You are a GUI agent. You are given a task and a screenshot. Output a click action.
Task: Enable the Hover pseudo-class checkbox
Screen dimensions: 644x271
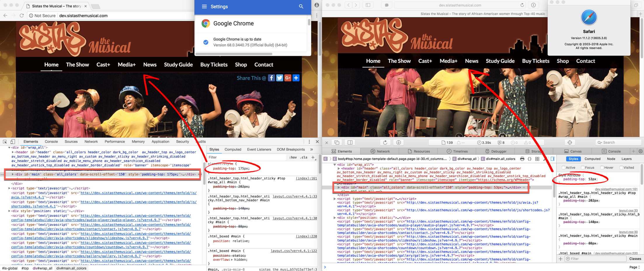click(602, 168)
